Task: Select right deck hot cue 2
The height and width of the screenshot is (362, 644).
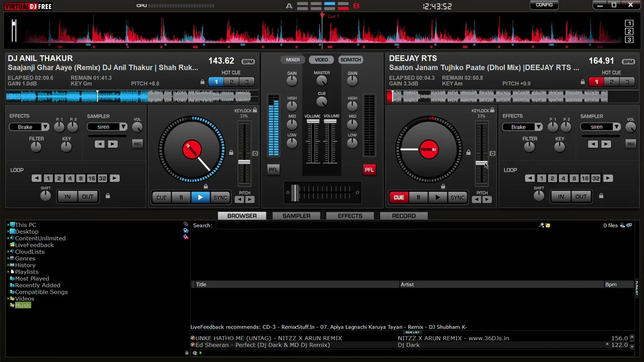Action: [x=611, y=82]
